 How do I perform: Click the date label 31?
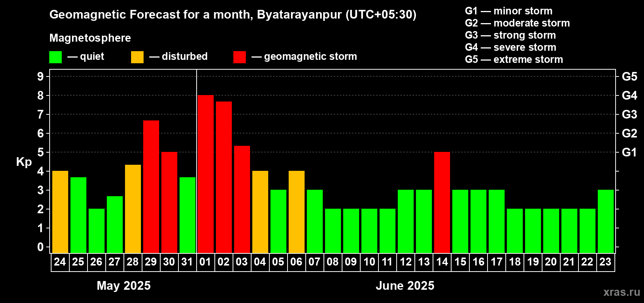(x=187, y=262)
